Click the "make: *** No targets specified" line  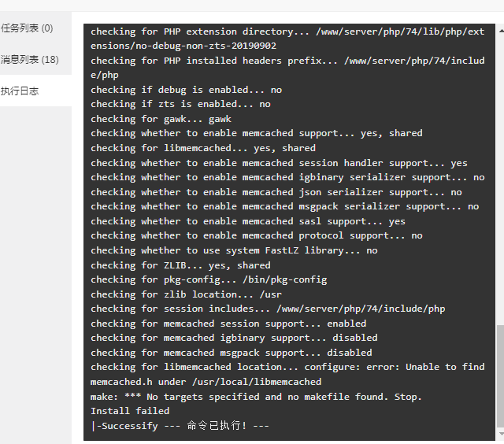pyautogui.click(x=256, y=397)
